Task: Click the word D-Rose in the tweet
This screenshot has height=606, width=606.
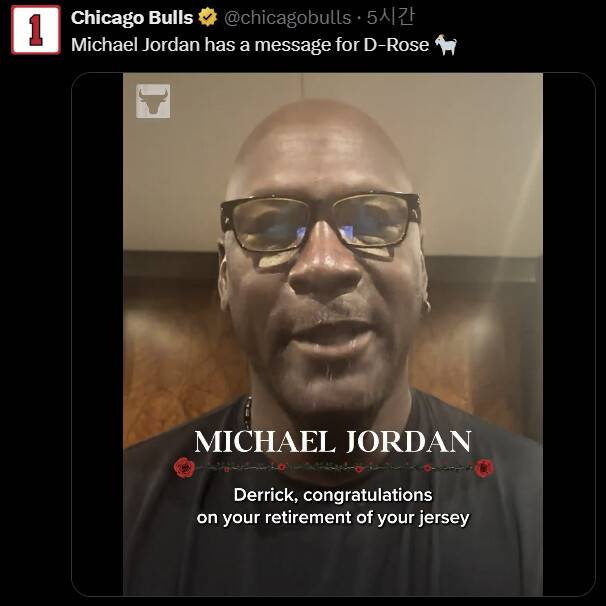Action: coord(396,44)
